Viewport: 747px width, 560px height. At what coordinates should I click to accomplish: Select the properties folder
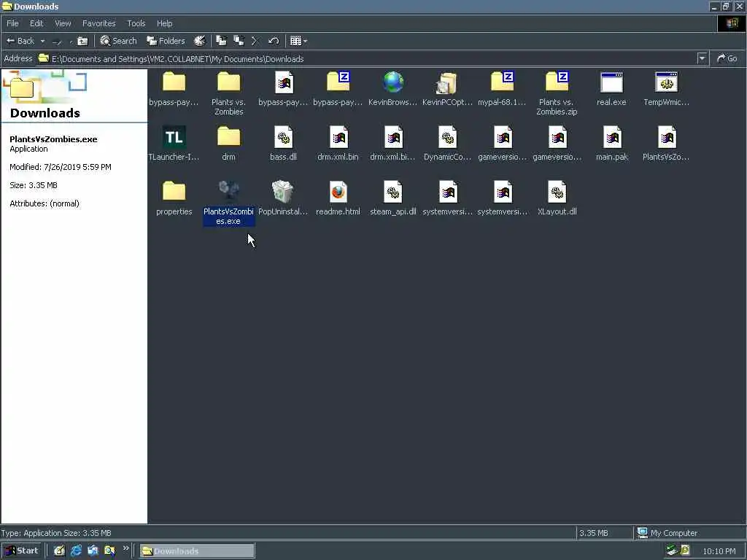(174, 198)
